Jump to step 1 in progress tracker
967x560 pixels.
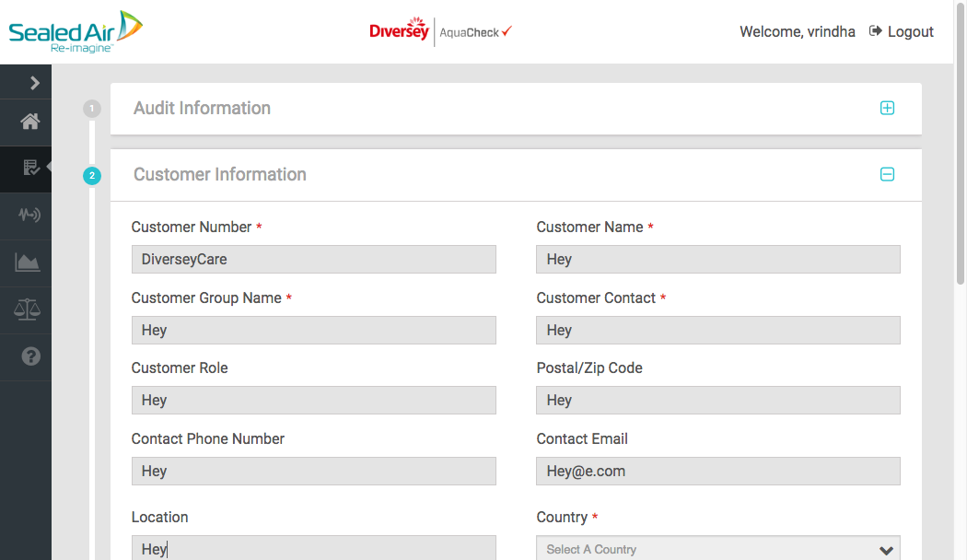(x=92, y=109)
